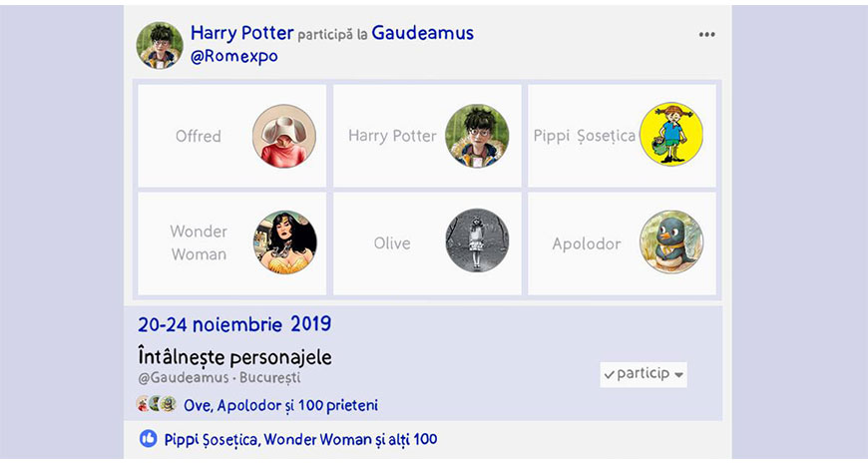Click the Olive character avatar
This screenshot has width=868, height=464.
pyautogui.click(x=477, y=241)
